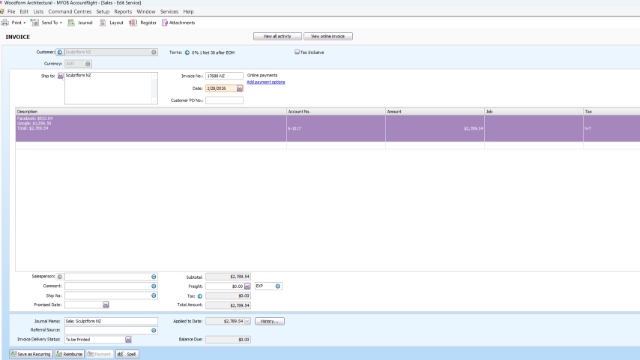Screen dimensions: 640x360
Task: Click the Freight amount field
Action: (224, 287)
